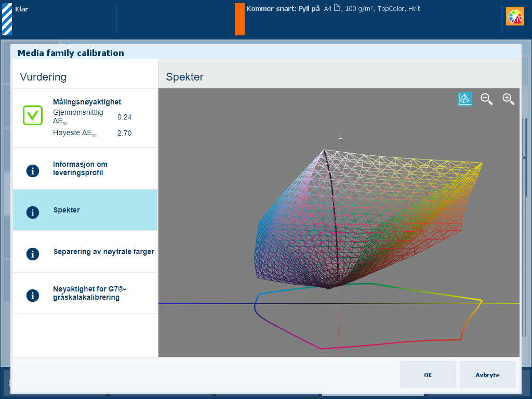Click the striped Klar status indicator
Viewport: 532px width, 399px height.
pos(7,19)
